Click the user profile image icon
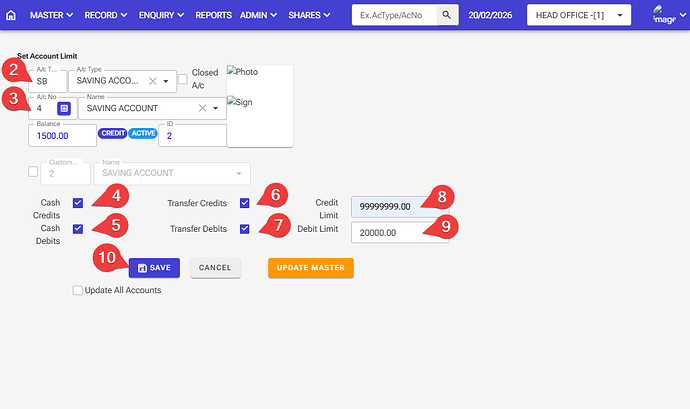Image resolution: width=690 pixels, height=409 pixels. (663, 16)
